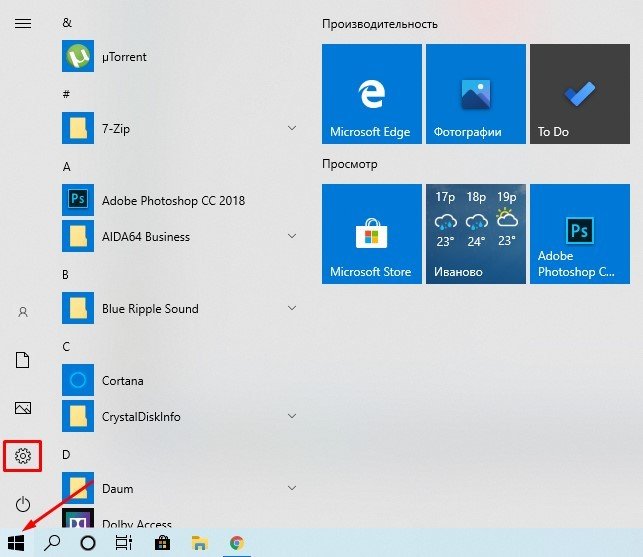Open File Explorer from the taskbar
The height and width of the screenshot is (557, 643).
point(200,543)
